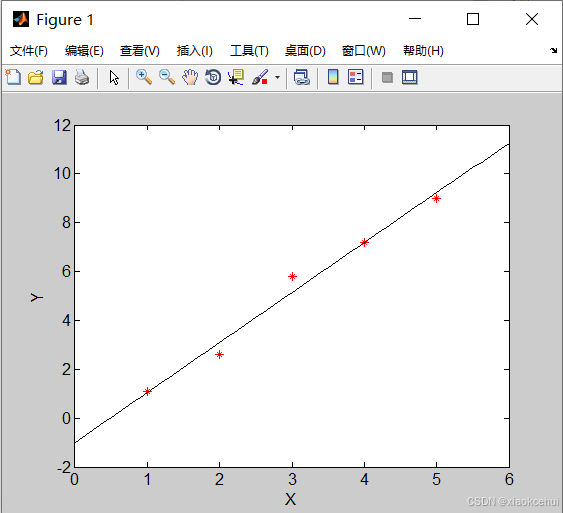
Task: Click the Link Plot toolbar icon
Action: 302,77
